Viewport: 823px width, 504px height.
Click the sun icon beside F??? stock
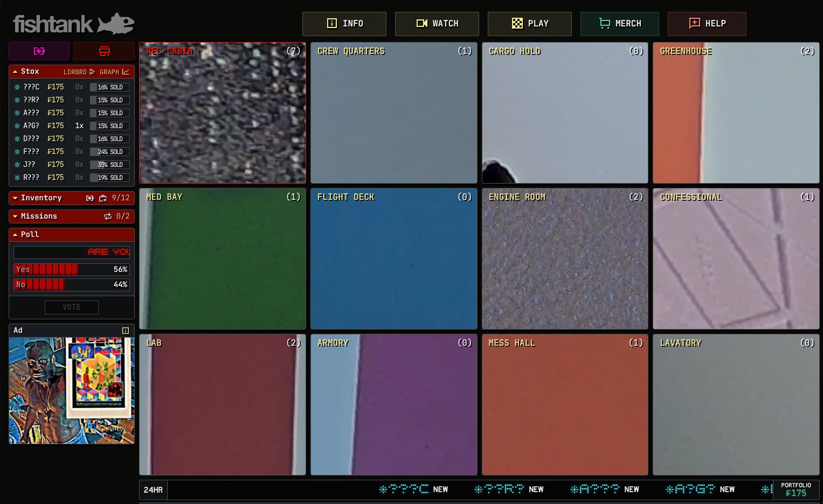pos(17,152)
